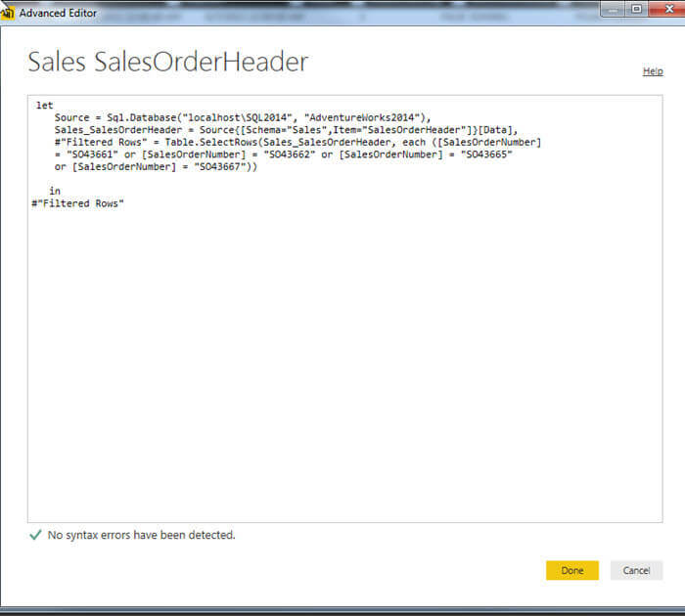This screenshot has width=685, height=616.
Task: Click the "SO43667" value in code
Action: click(x=220, y=166)
